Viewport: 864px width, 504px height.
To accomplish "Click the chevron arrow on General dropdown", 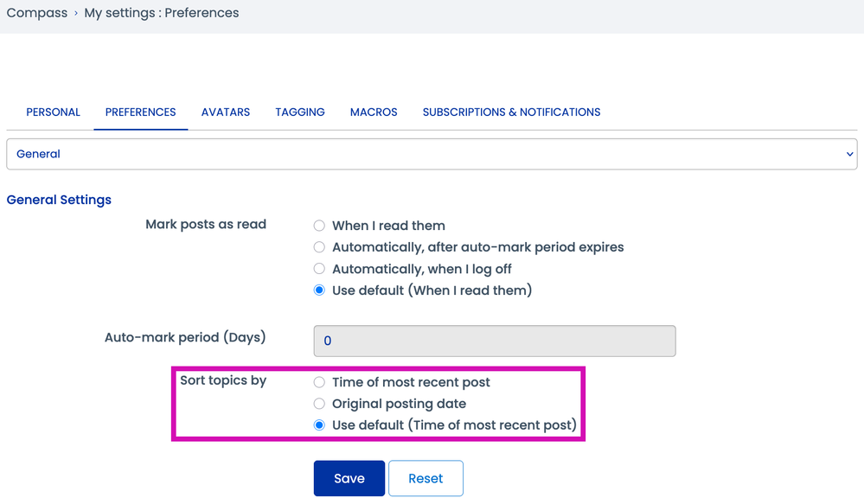I will (848, 154).
